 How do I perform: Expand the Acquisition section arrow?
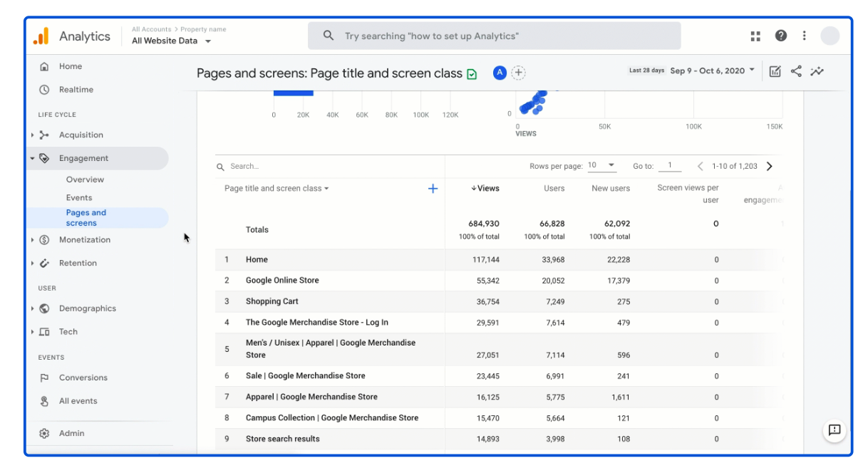(x=32, y=135)
